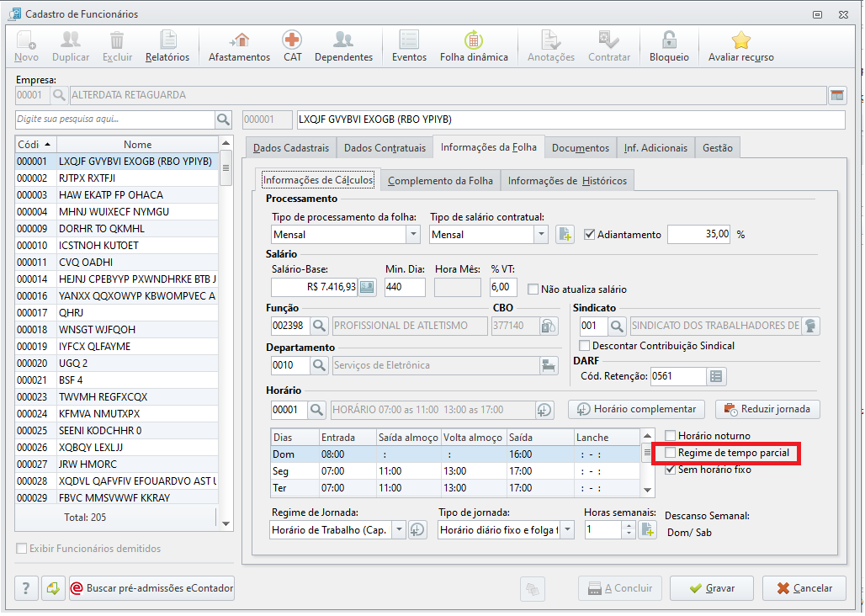
Task: Click the Cancelar button
Action: point(804,588)
